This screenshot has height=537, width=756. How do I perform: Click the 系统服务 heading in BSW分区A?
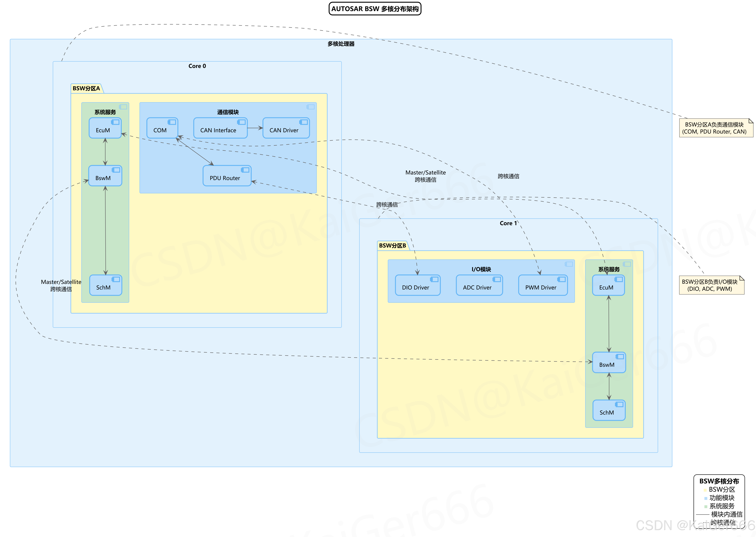[x=105, y=112]
